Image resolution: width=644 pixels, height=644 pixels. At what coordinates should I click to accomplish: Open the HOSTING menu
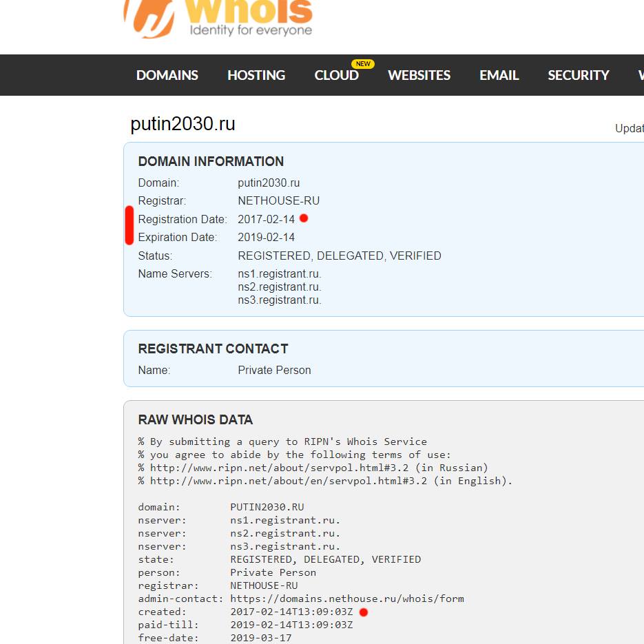(256, 75)
